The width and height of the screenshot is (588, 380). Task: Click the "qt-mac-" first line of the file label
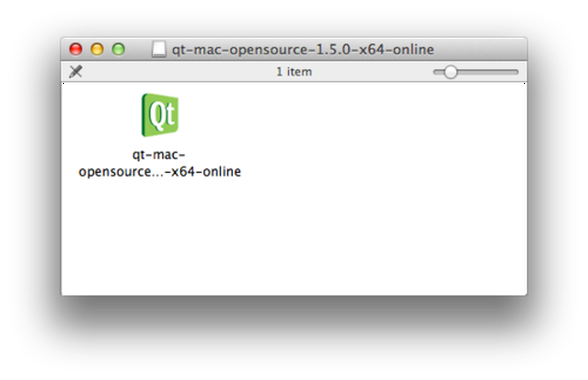pos(159,155)
